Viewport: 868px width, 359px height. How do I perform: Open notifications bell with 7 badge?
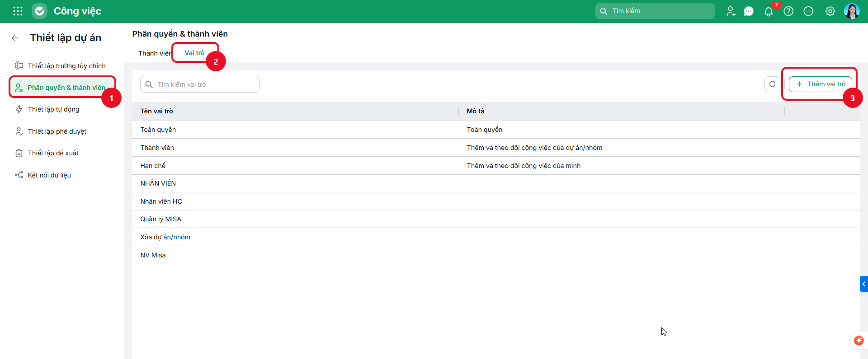pyautogui.click(x=769, y=11)
